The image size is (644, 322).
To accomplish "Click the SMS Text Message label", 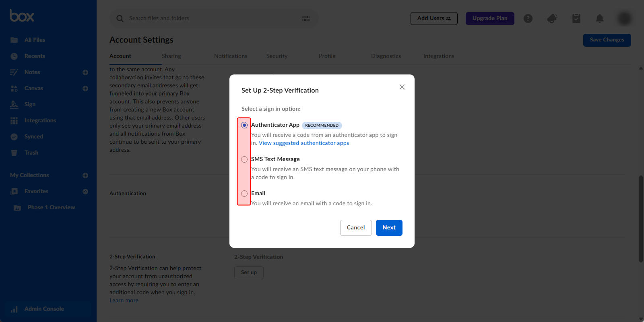I will [275, 159].
